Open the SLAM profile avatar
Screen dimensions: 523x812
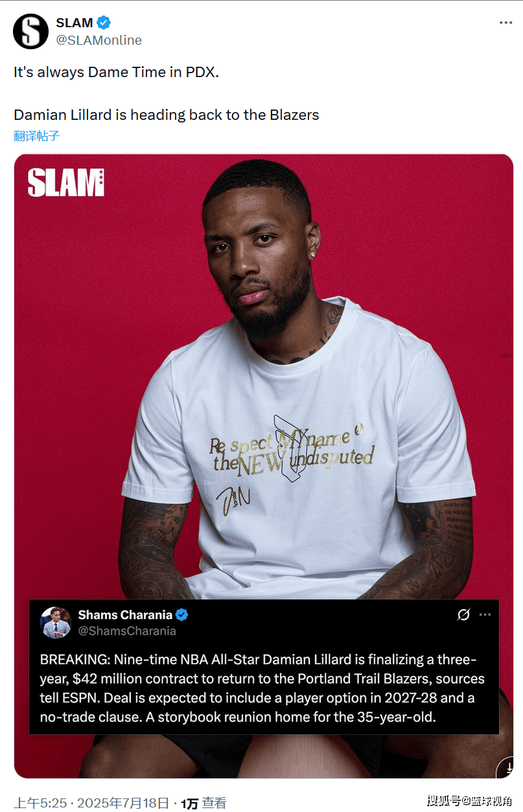pyautogui.click(x=31, y=31)
